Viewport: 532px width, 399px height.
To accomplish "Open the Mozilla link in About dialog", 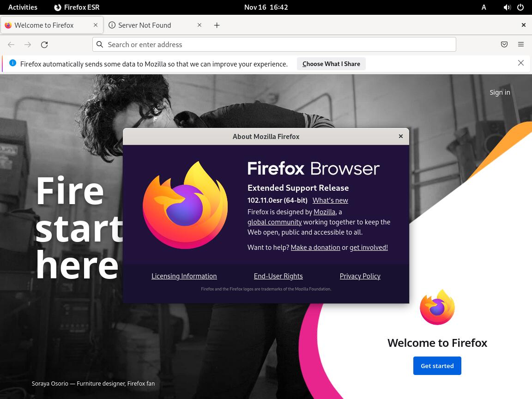I will coord(324,212).
